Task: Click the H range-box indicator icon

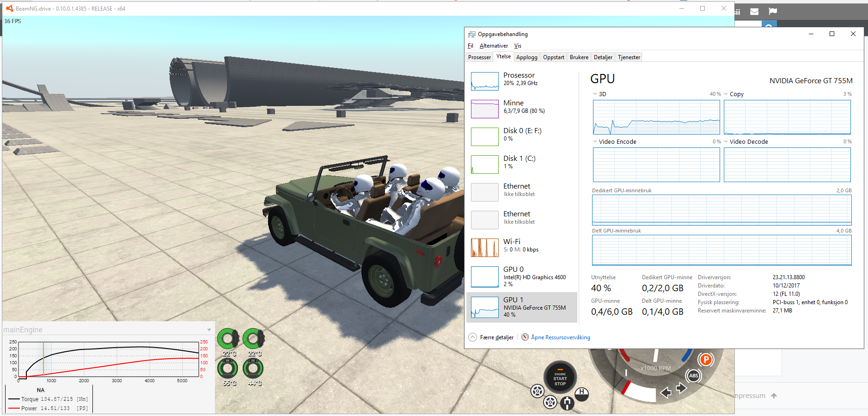Action: [x=581, y=393]
